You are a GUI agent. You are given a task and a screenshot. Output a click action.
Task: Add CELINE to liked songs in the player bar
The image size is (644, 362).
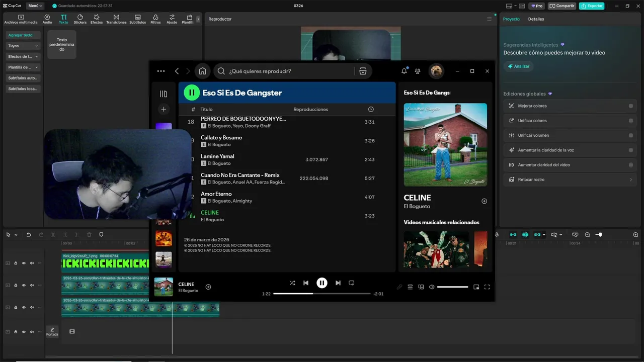[x=208, y=287]
